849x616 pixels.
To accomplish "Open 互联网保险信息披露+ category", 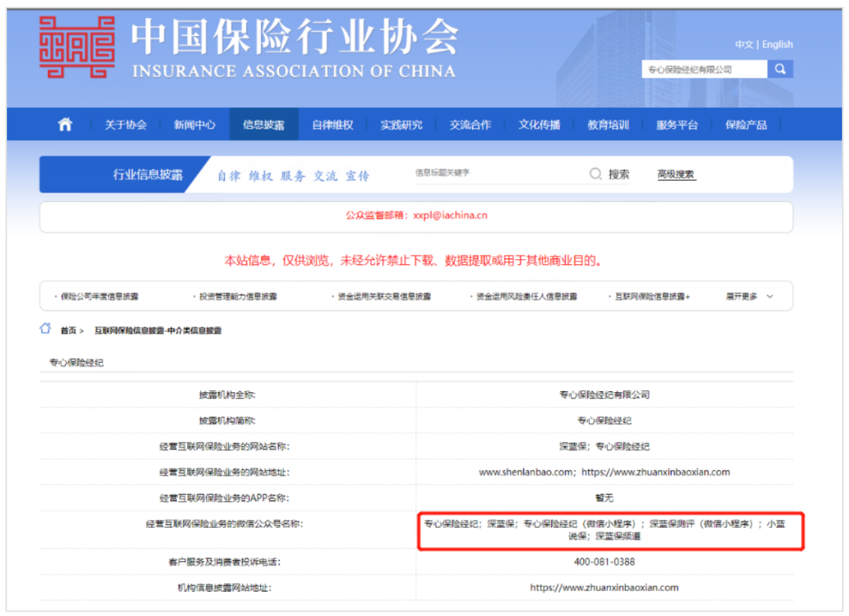I will 652,297.
